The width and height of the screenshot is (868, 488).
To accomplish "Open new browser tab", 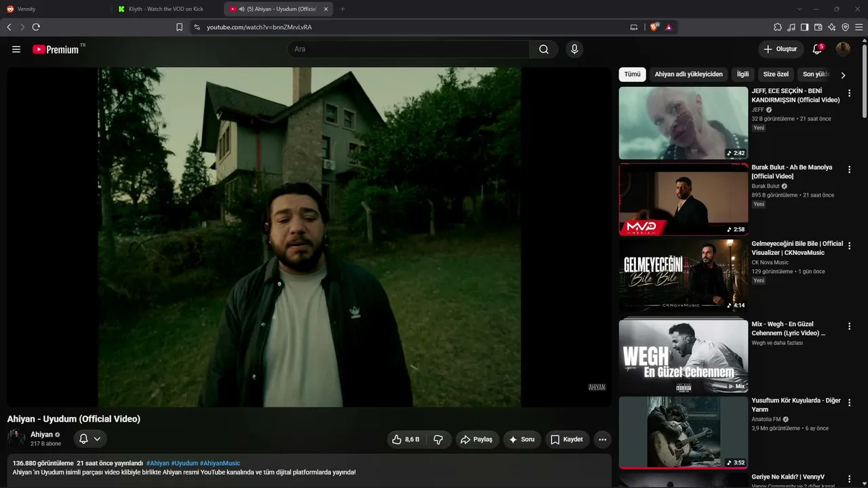I will pos(342,9).
